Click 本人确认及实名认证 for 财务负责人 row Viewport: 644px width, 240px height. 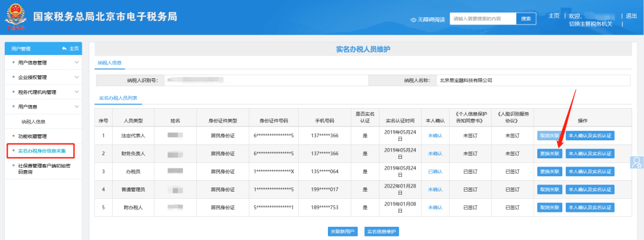pos(590,153)
